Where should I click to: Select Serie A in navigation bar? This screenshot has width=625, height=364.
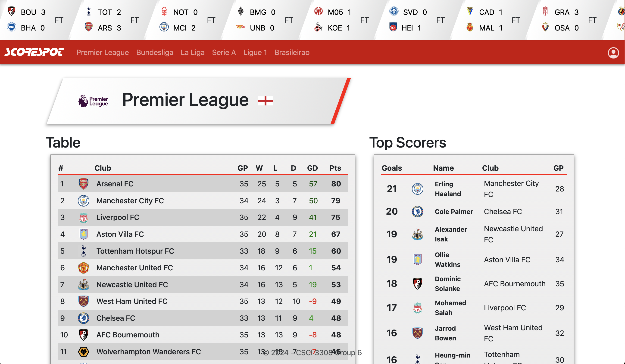[x=224, y=52]
